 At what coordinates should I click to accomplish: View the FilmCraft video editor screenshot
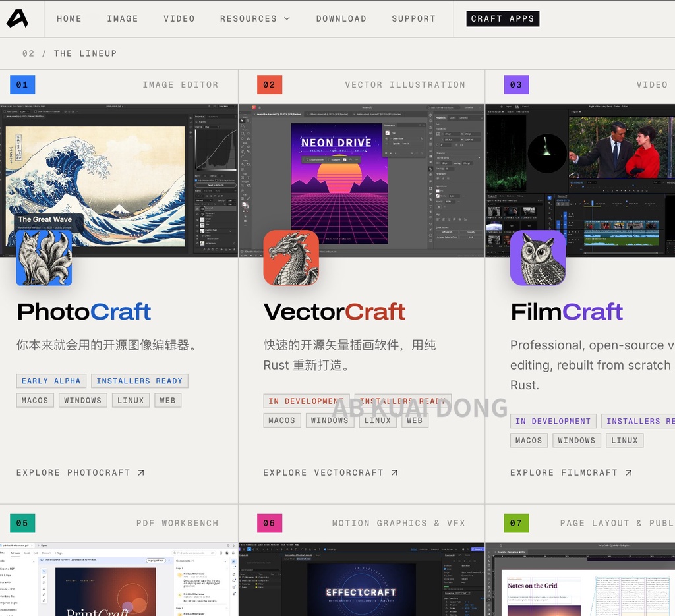[x=580, y=181]
